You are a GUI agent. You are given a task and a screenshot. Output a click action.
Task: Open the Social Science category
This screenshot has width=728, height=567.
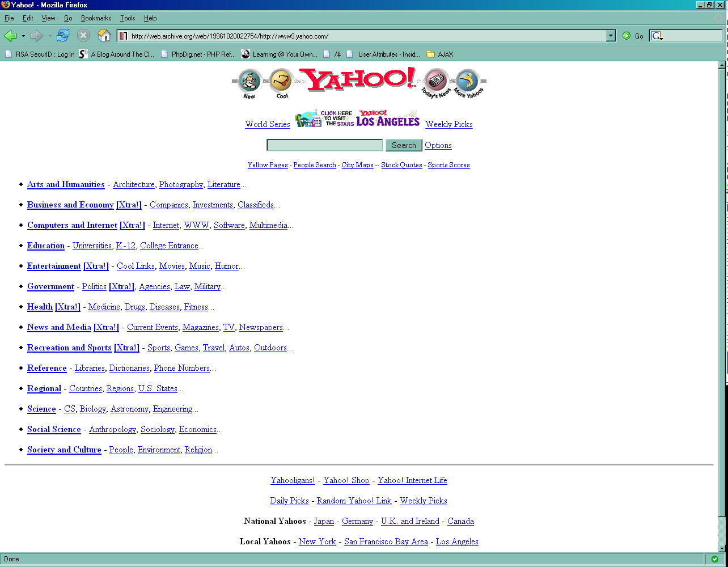(54, 429)
